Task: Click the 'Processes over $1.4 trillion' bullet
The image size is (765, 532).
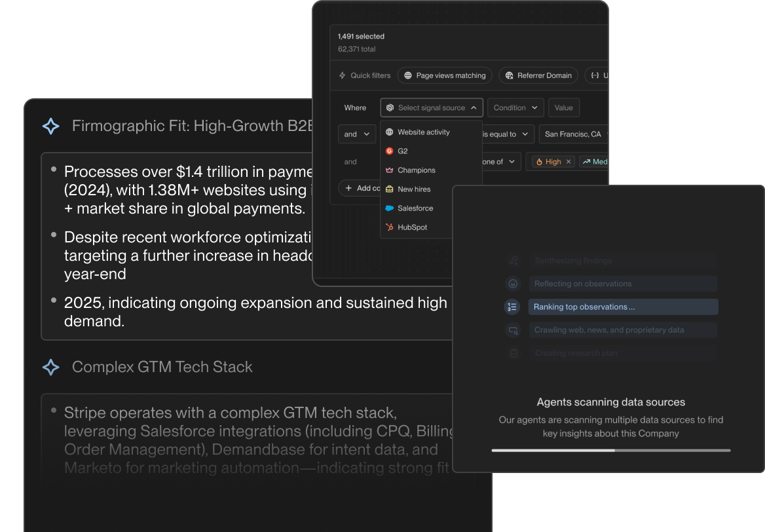Action: (188, 190)
